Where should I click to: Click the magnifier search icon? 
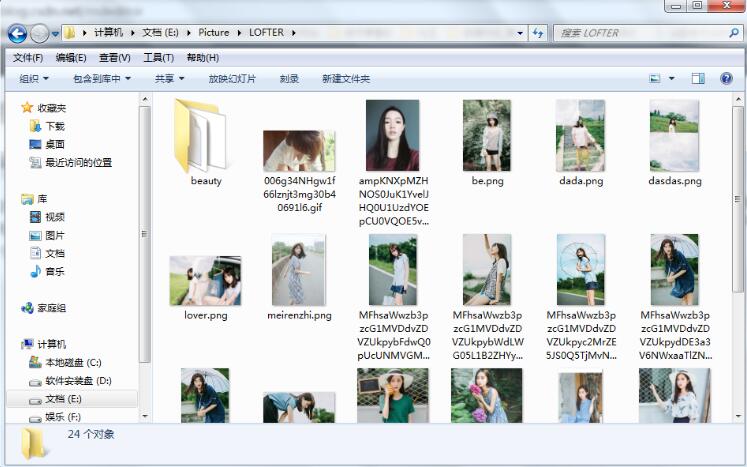(x=734, y=32)
